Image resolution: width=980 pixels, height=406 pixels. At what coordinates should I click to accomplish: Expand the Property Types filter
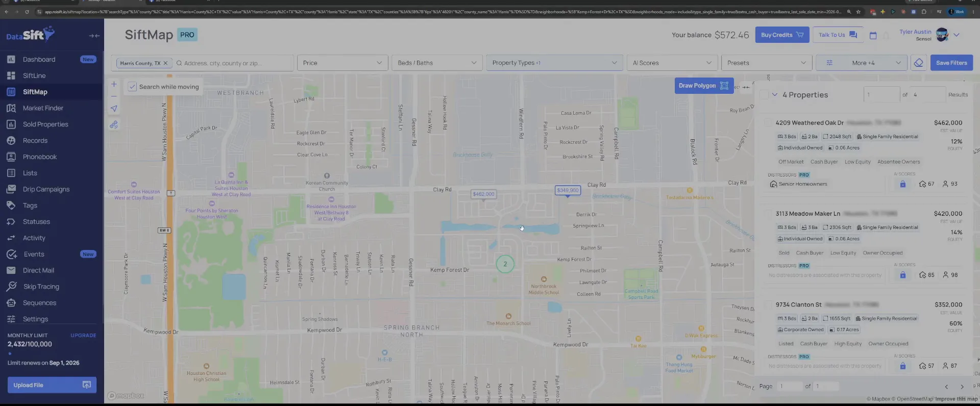[554, 63]
